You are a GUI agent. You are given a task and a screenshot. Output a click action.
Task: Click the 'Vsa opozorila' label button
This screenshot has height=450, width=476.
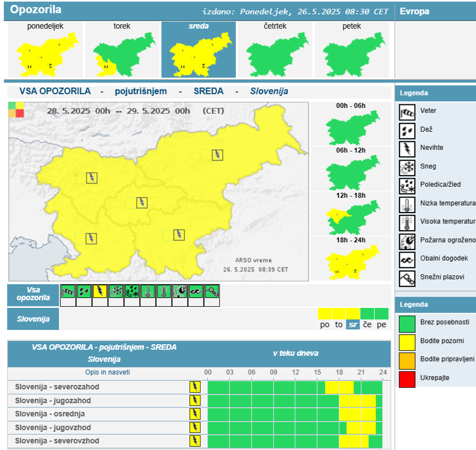[x=33, y=294]
